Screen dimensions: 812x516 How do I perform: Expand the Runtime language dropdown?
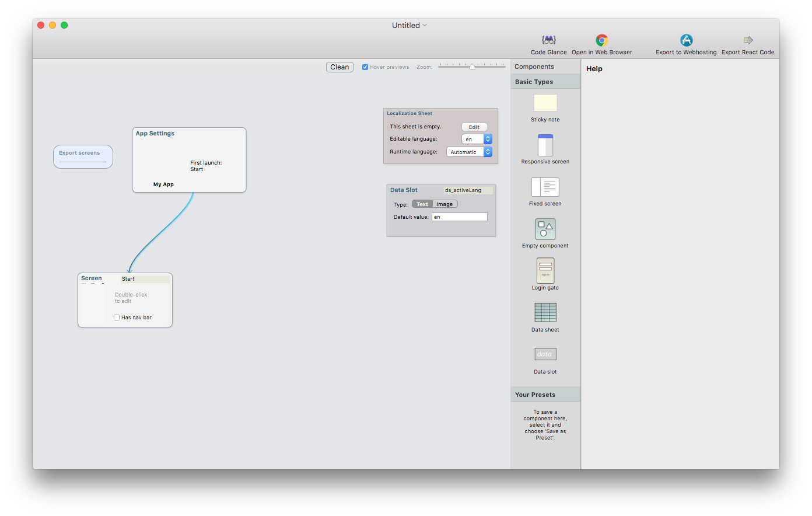pos(469,152)
